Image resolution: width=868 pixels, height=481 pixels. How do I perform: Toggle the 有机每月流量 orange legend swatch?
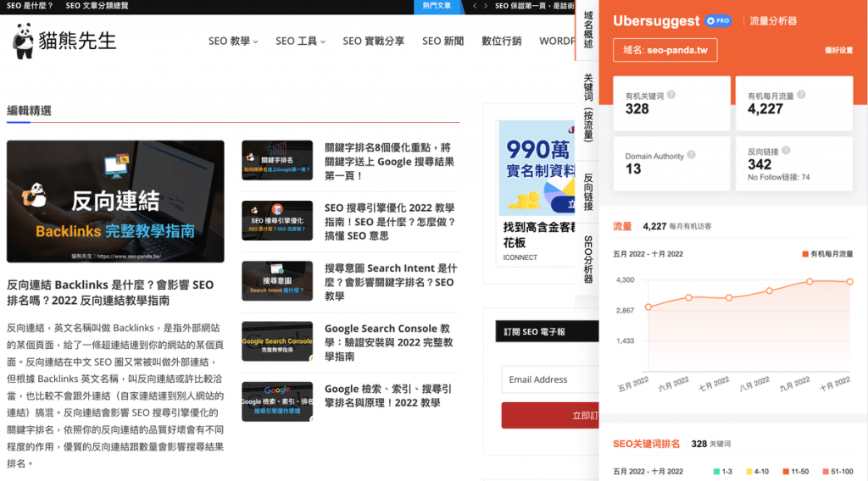805,254
